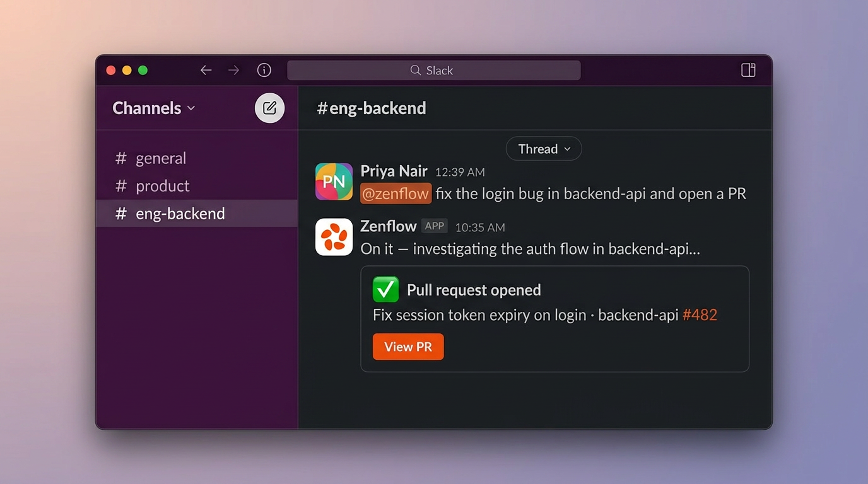Click the "Pull request opened" heading
The height and width of the screenshot is (484, 868).
click(474, 290)
